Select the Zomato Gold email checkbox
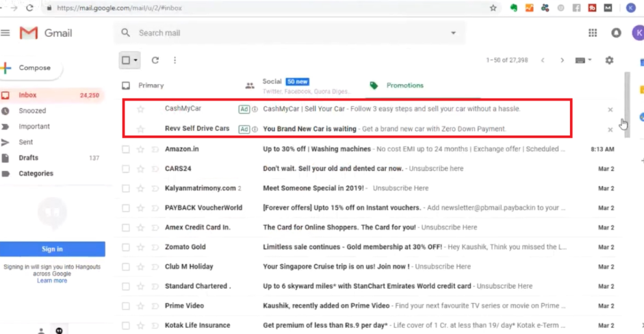 coord(126,247)
